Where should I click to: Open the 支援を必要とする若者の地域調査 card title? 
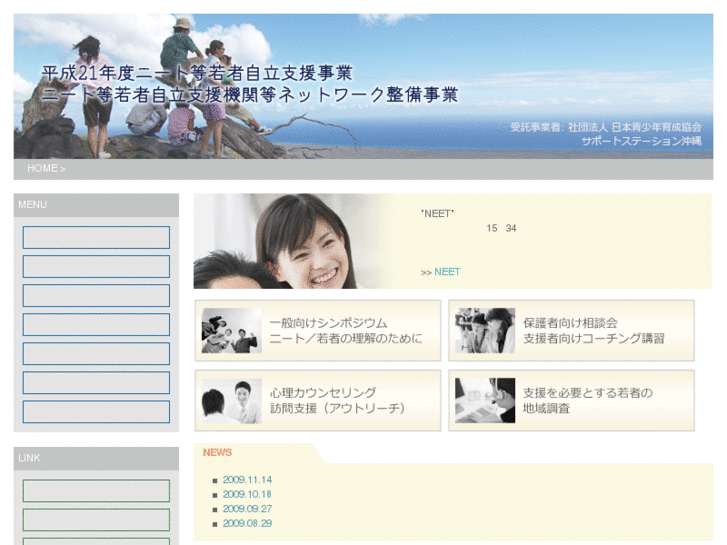tap(588, 401)
